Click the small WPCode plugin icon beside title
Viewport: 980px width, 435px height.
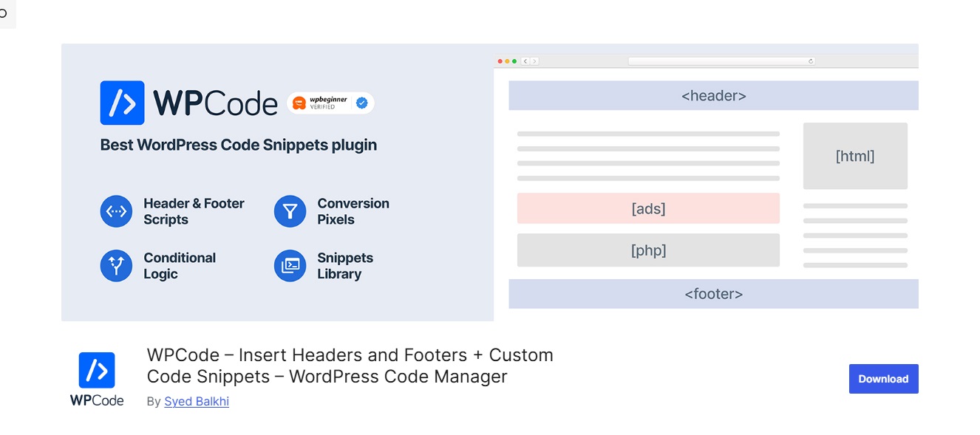coord(97,371)
